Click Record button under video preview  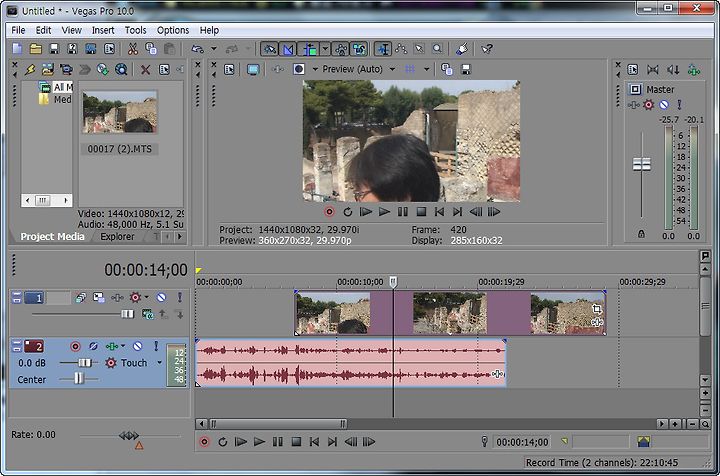coord(329,212)
